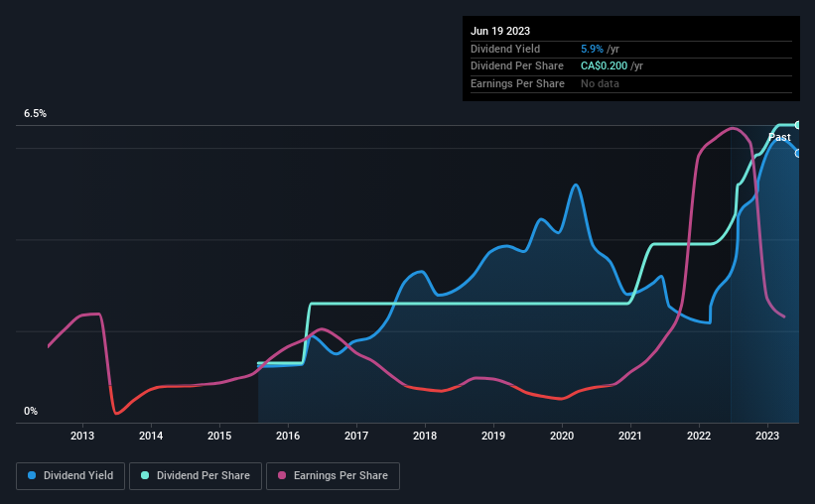815x504 pixels.
Task: Toggle the Dividend Per Share legend button
Action: [196, 476]
